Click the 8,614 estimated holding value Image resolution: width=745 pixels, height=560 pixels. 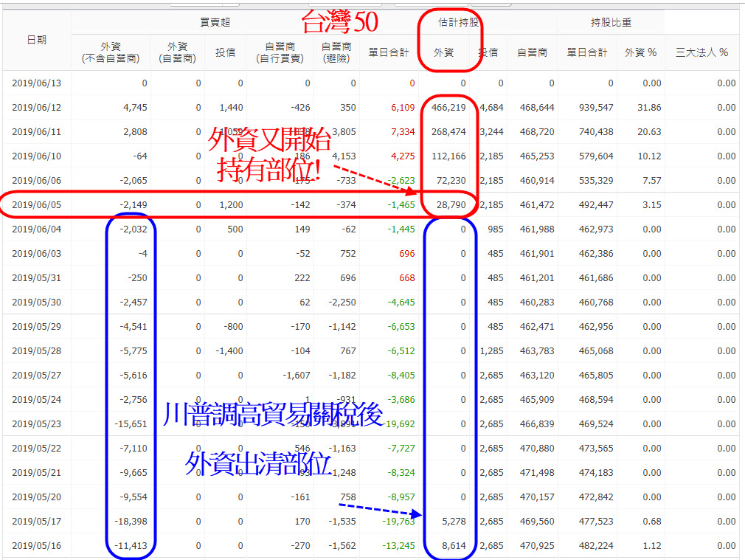click(454, 546)
